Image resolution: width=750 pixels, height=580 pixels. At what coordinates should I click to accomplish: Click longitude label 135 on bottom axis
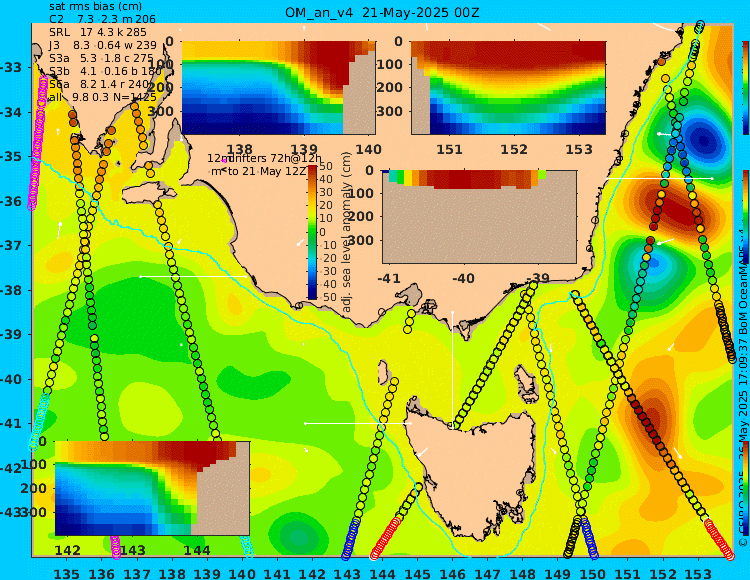[66, 573]
